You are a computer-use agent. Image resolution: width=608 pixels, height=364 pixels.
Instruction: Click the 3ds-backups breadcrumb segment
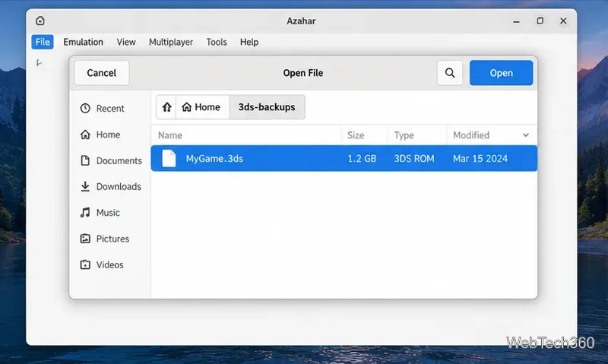coord(267,107)
